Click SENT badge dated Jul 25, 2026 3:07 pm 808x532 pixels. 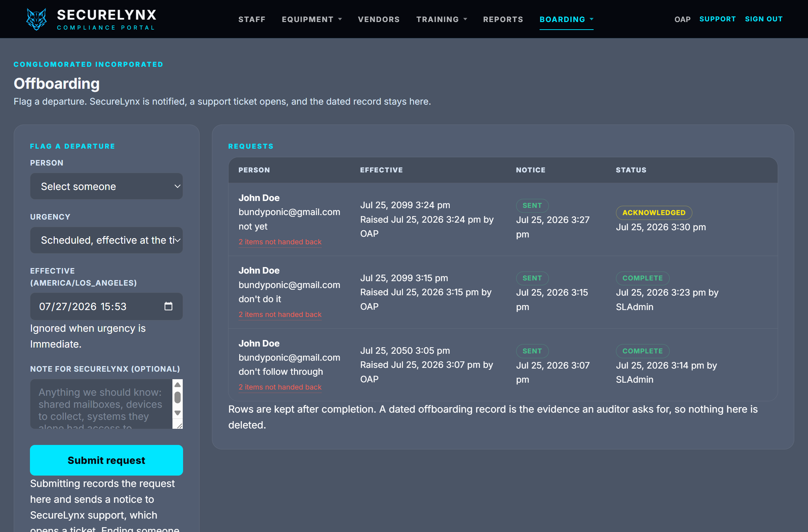pyautogui.click(x=532, y=351)
